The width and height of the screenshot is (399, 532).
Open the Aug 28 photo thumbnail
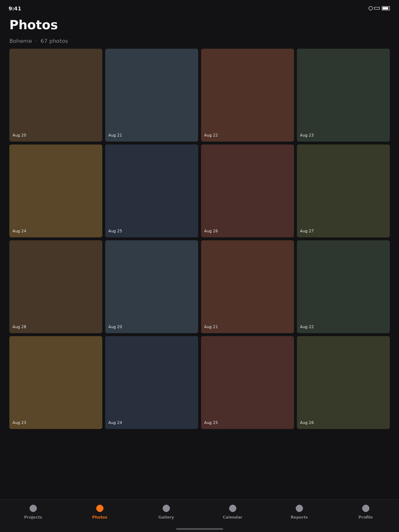(x=56, y=286)
